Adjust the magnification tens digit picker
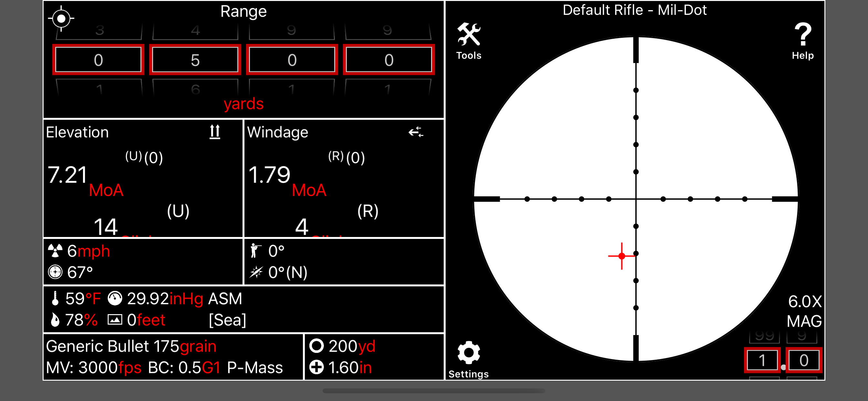 tap(763, 360)
